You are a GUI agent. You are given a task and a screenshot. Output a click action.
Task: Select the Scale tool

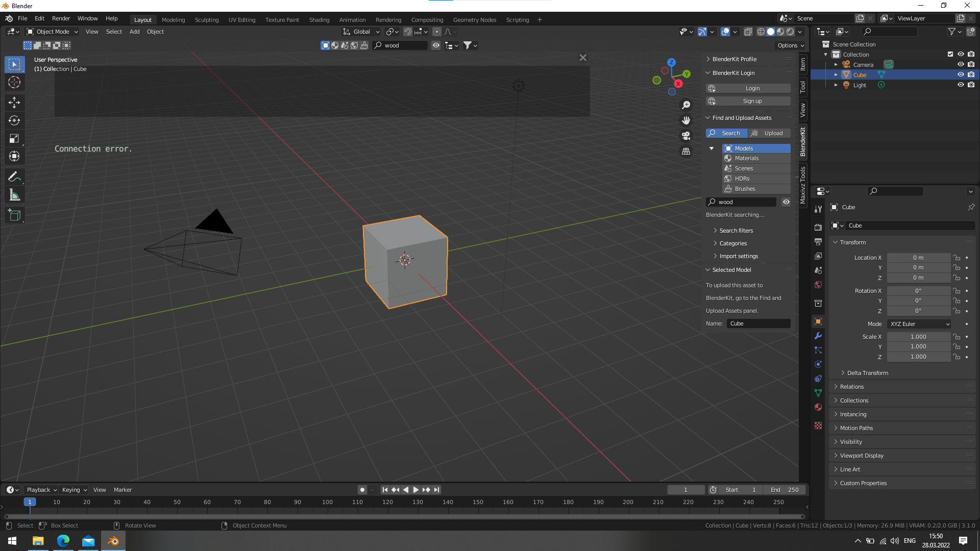pyautogui.click(x=14, y=138)
